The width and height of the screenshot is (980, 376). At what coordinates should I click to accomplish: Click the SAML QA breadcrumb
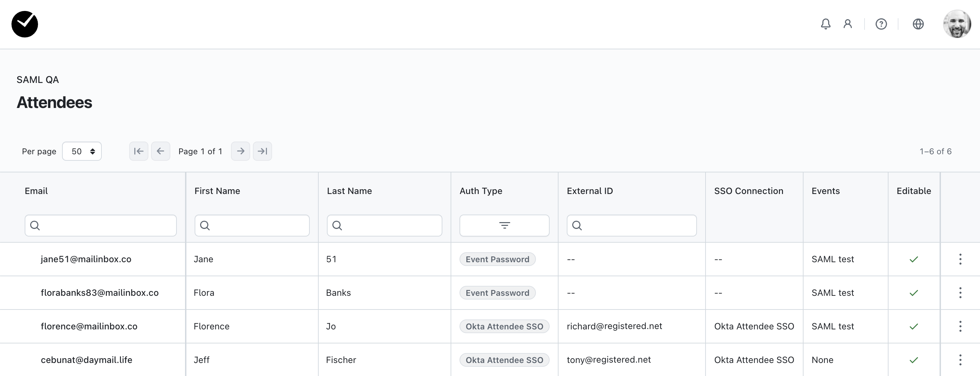(x=38, y=80)
